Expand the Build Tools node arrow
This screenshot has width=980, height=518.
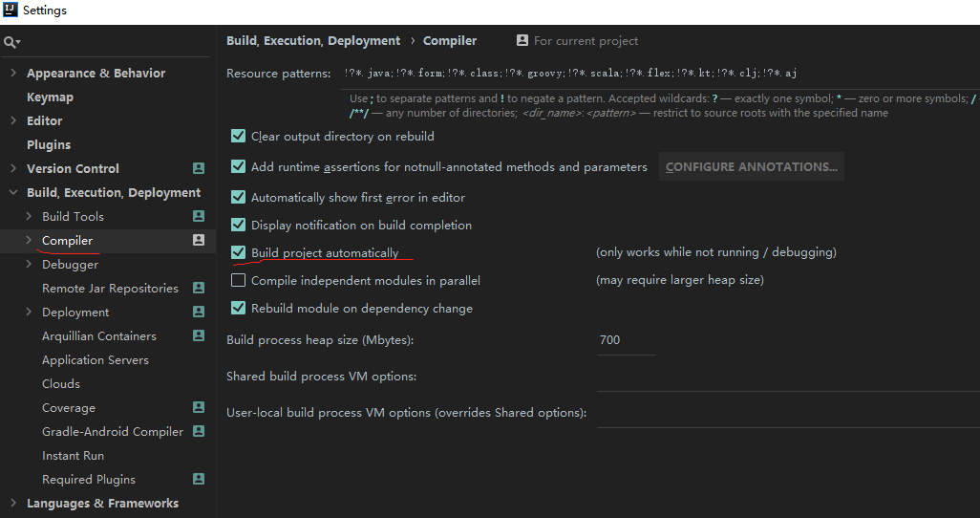[x=29, y=216]
